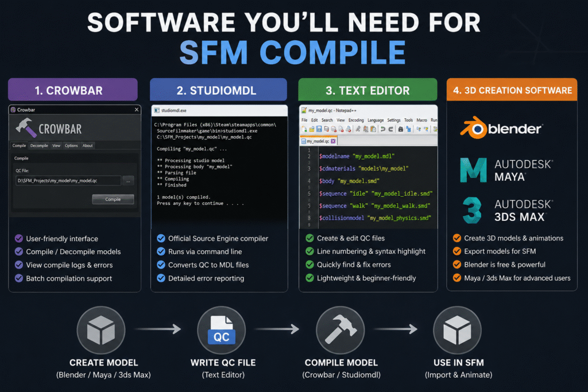Click Paste clipboard icon in Notepad++ toolbar
This screenshot has height=392, width=588.
(373, 129)
